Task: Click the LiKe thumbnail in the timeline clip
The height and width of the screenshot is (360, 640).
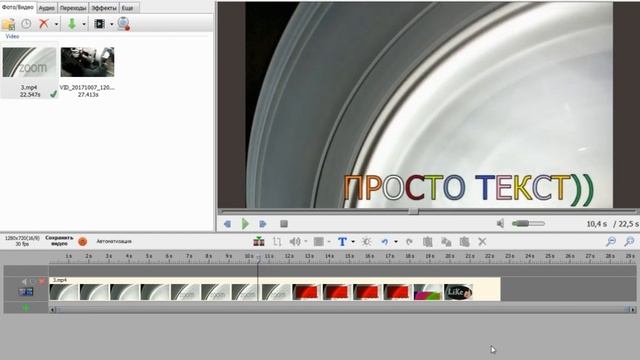Action: pos(458,292)
